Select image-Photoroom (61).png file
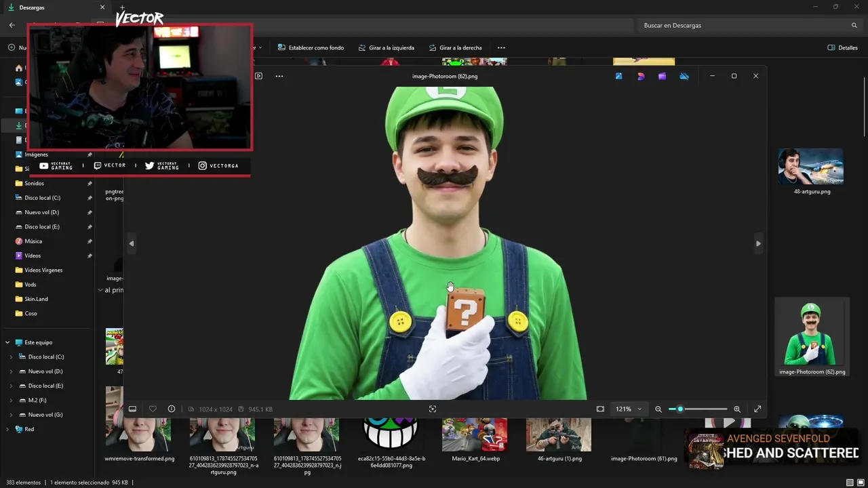The width and height of the screenshot is (868, 488). tap(644, 439)
